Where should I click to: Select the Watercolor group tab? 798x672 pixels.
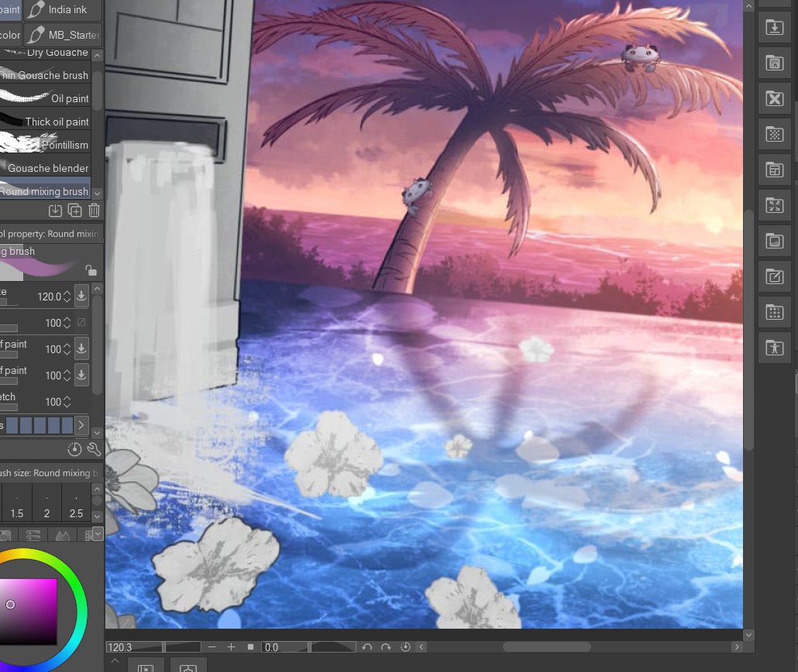pyautogui.click(x=10, y=35)
